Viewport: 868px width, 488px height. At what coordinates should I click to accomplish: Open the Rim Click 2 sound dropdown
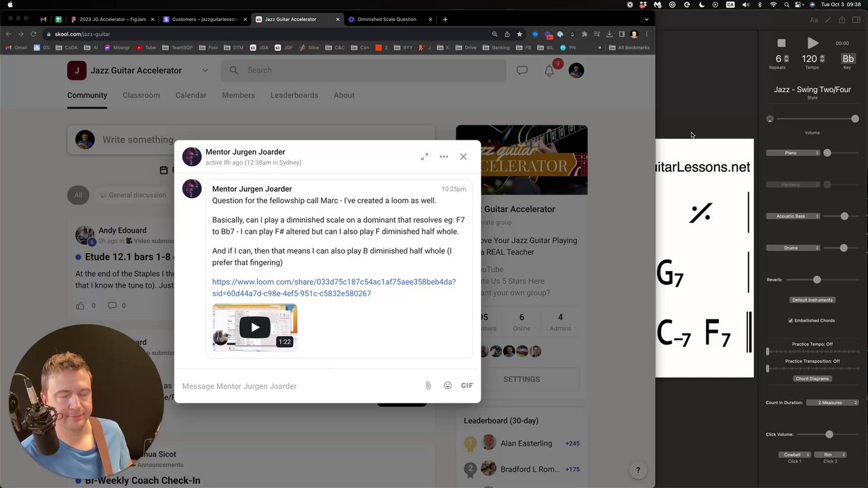click(x=830, y=455)
